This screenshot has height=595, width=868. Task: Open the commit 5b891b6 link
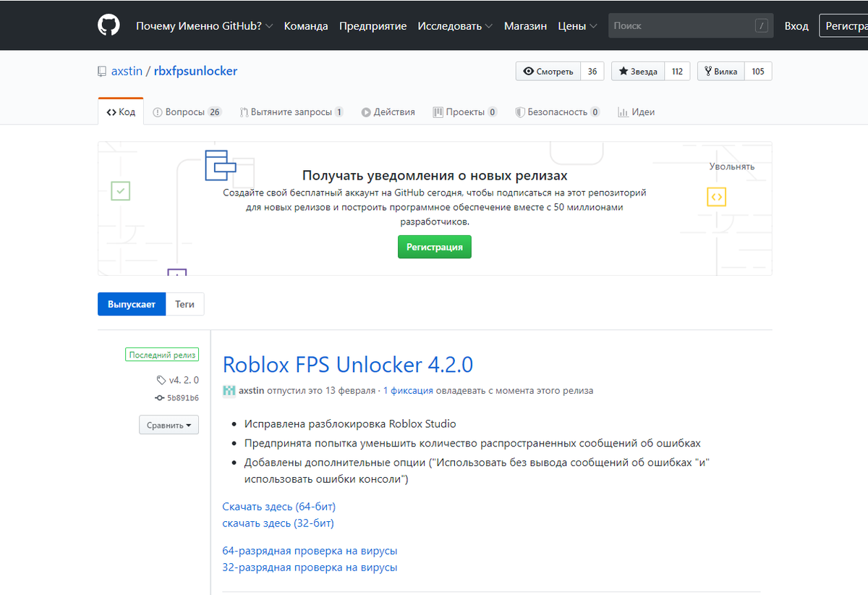coord(183,398)
